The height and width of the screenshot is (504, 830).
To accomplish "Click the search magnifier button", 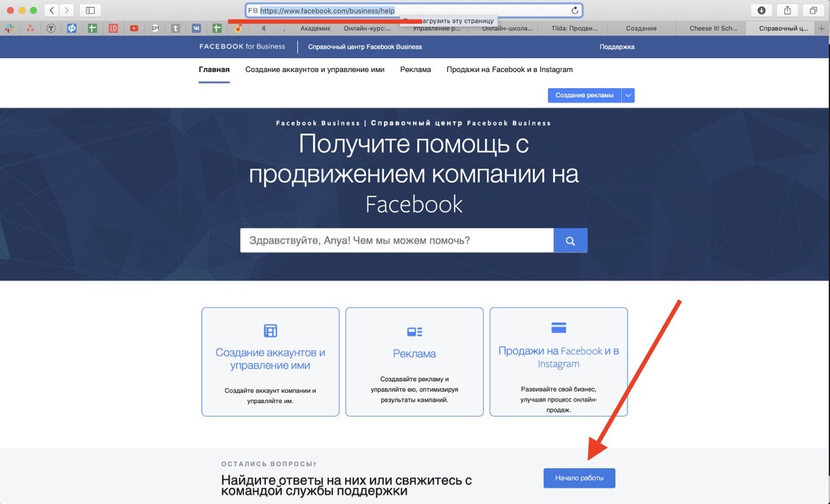I will [x=570, y=240].
